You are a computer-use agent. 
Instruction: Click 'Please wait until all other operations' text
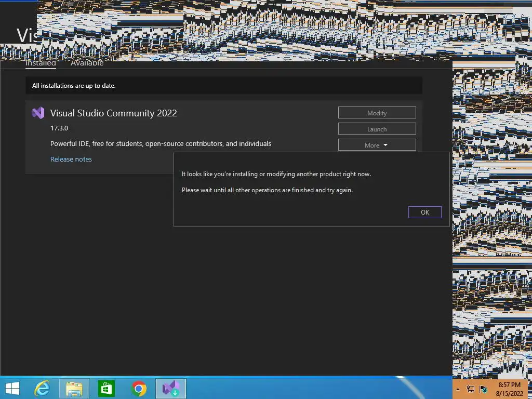click(x=267, y=190)
